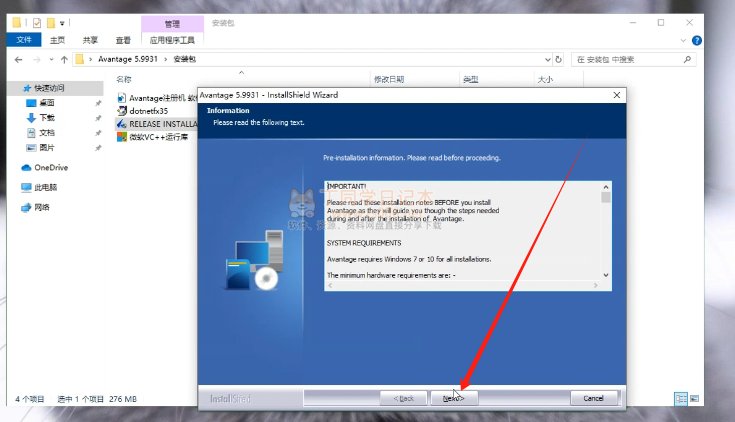Click the Next button in installer
The width and height of the screenshot is (735, 422).
(454, 398)
